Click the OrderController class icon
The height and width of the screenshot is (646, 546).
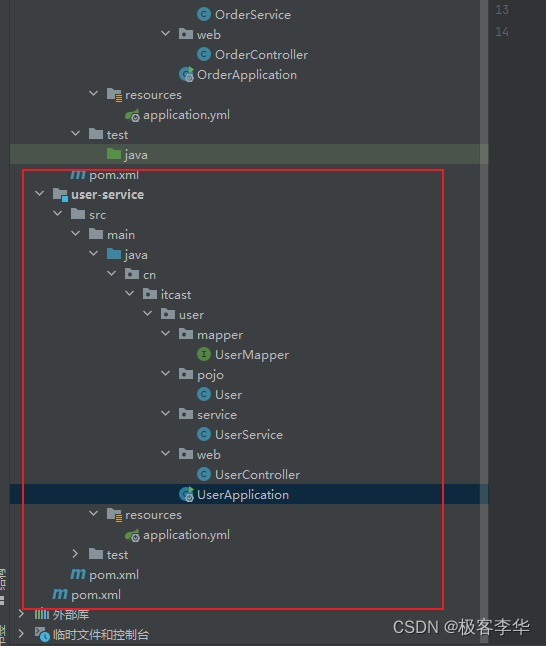[x=204, y=54]
